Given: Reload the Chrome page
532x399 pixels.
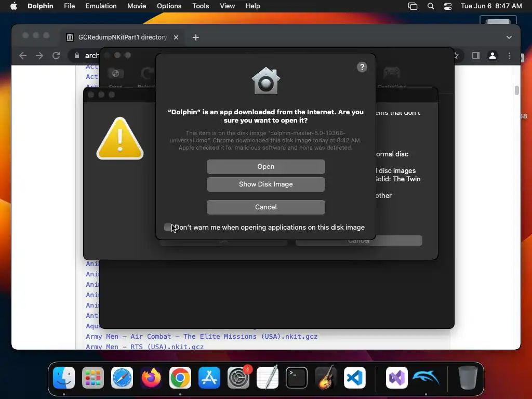Looking at the screenshot, I should click(56, 56).
